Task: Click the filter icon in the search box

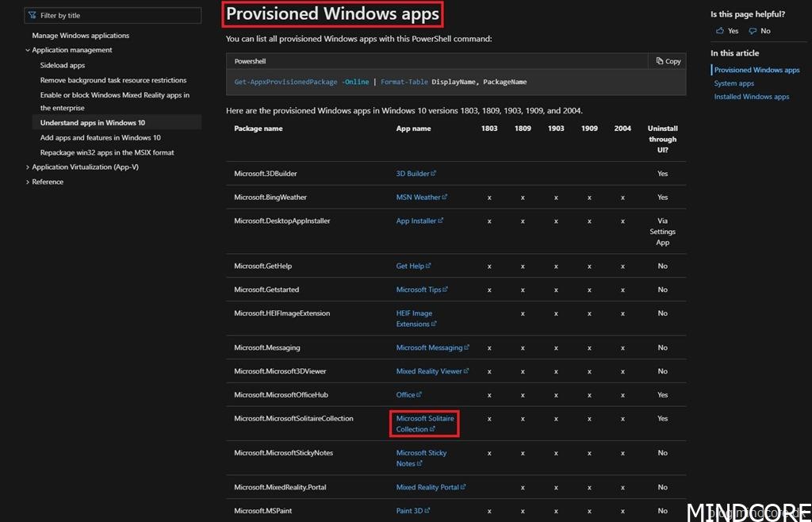Action: (x=33, y=15)
